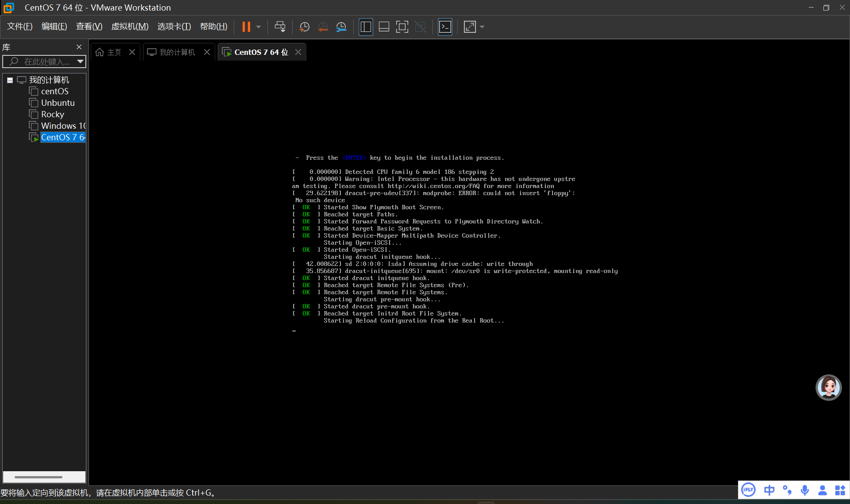
Task: Open the 选项卡(T) menu
Action: pyautogui.click(x=174, y=27)
